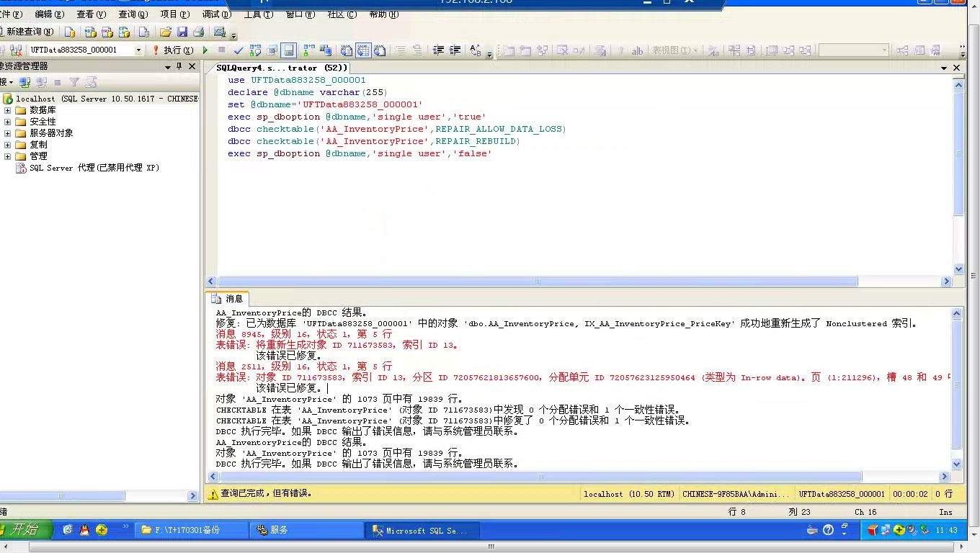Click the parse query checkmark icon

coord(238,50)
